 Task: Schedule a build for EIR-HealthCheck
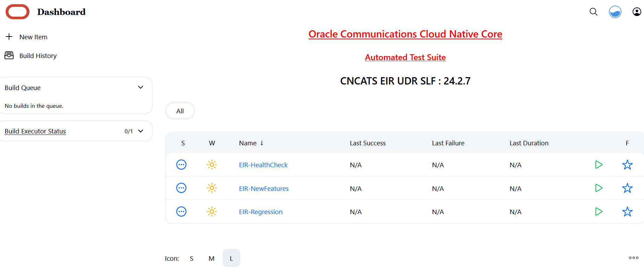[599, 164]
